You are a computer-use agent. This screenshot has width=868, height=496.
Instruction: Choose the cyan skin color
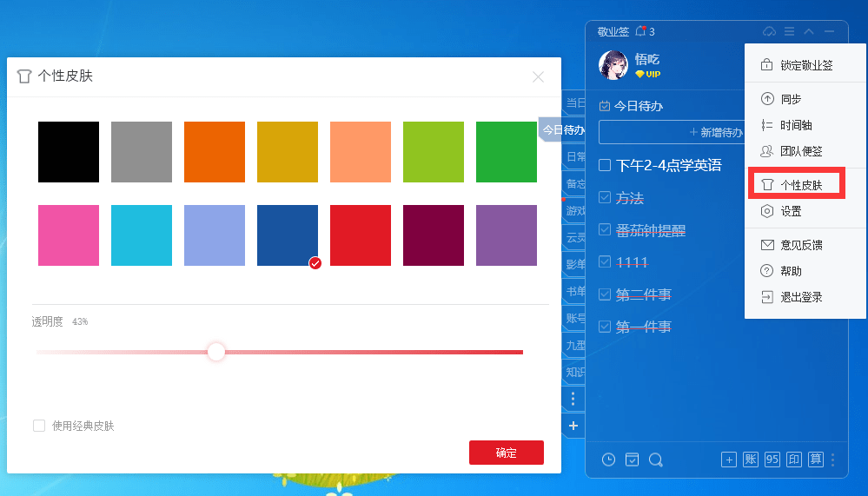(x=142, y=235)
